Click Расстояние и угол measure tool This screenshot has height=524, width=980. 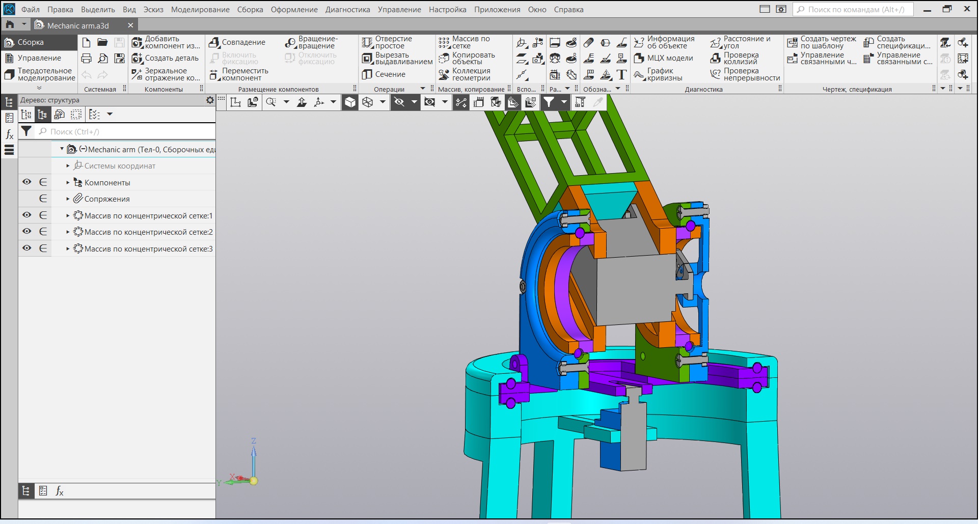point(716,43)
